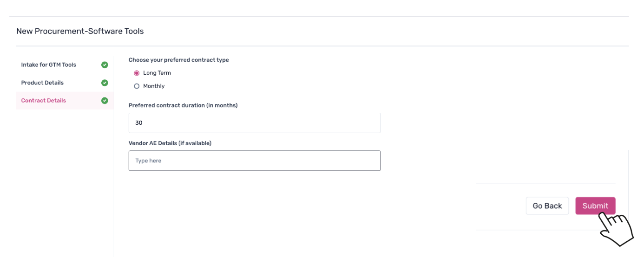Switch to the Contract Details step
Image resolution: width=644 pixels, height=257 pixels.
(44, 101)
